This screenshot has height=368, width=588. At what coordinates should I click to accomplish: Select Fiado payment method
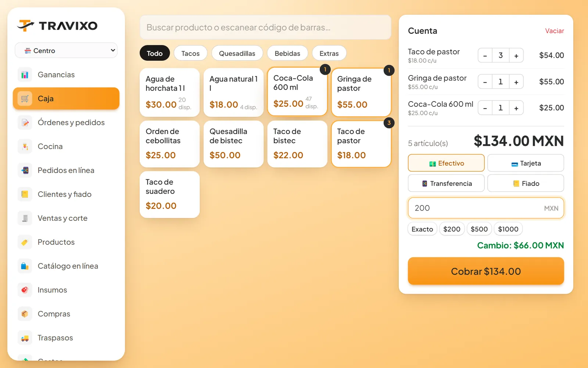(x=526, y=183)
